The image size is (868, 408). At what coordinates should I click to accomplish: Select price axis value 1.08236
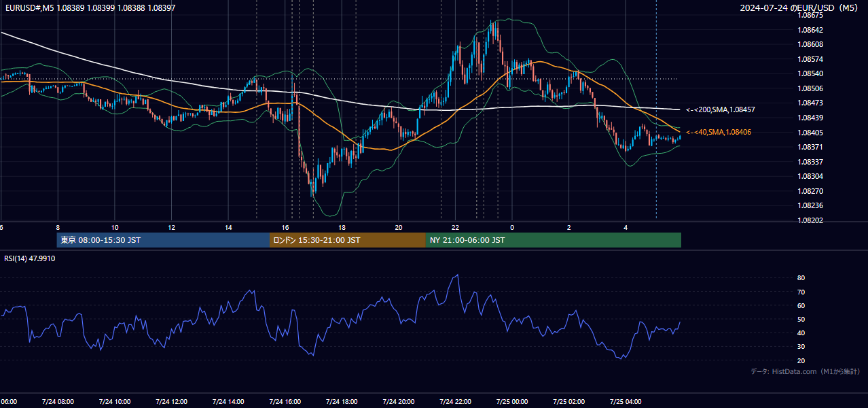(811, 205)
